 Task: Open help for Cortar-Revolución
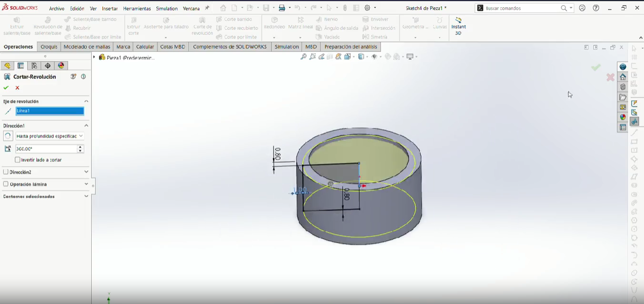click(83, 77)
